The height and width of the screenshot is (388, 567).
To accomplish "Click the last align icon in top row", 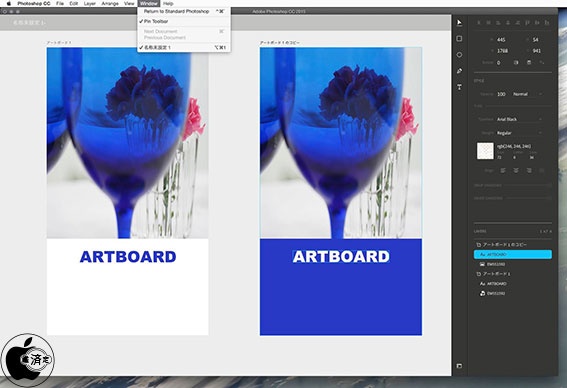I will (x=547, y=23).
